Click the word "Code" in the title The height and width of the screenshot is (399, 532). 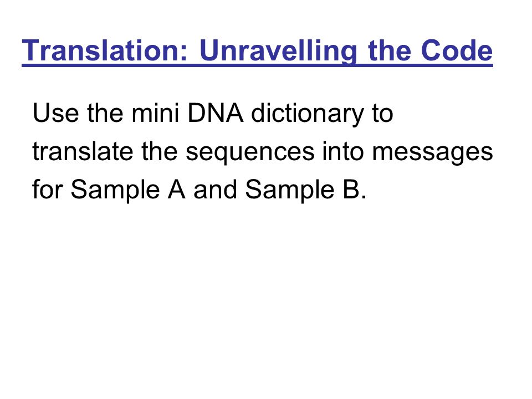457,50
